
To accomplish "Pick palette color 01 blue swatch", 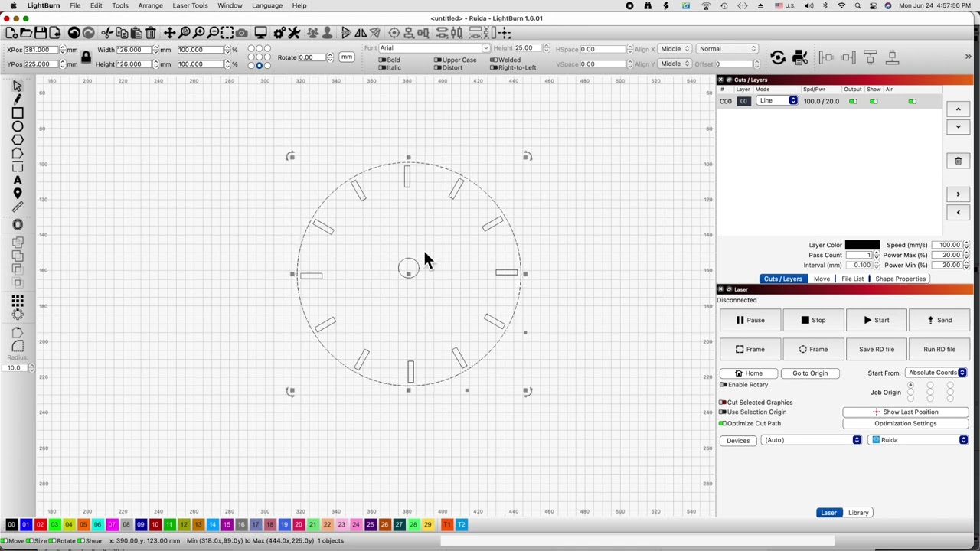I will [x=25, y=525].
